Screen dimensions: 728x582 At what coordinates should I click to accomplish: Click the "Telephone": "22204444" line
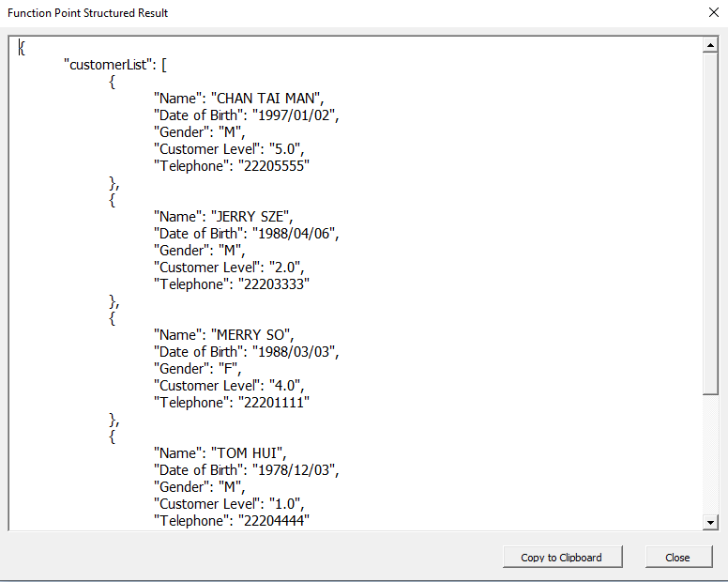[231, 521]
